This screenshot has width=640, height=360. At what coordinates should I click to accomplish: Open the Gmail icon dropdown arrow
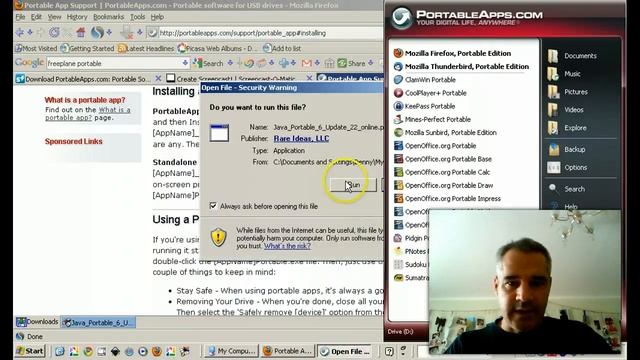317,63
